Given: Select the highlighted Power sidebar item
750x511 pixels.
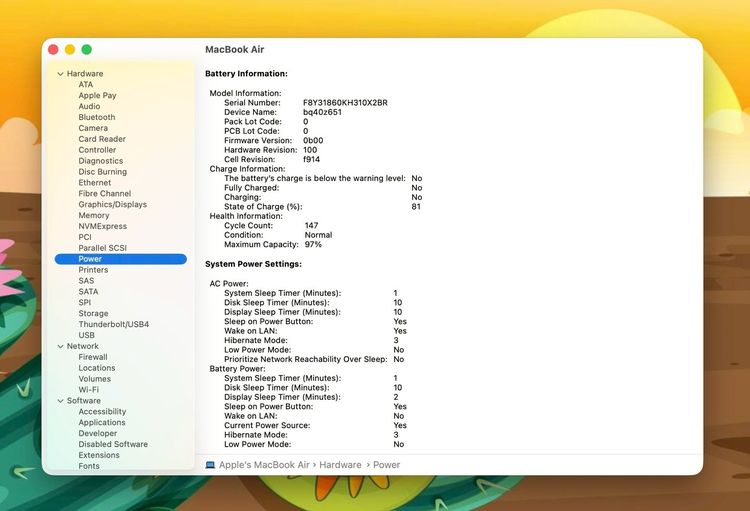Looking at the screenshot, I should point(121,259).
